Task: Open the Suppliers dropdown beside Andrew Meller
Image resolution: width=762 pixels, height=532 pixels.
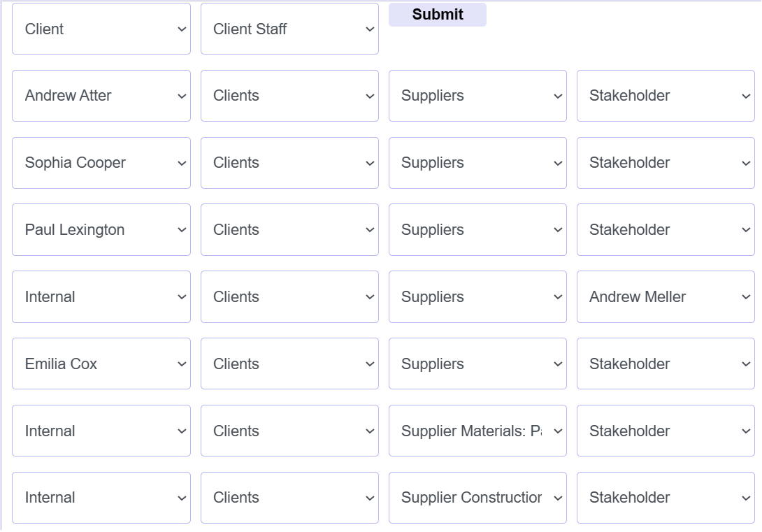Action: pyautogui.click(x=477, y=296)
